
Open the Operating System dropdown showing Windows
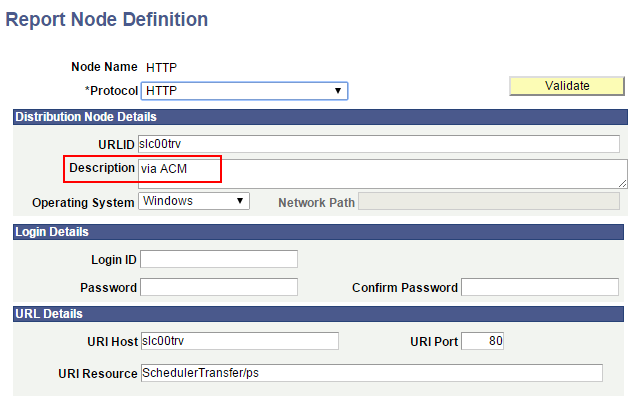pos(194,201)
